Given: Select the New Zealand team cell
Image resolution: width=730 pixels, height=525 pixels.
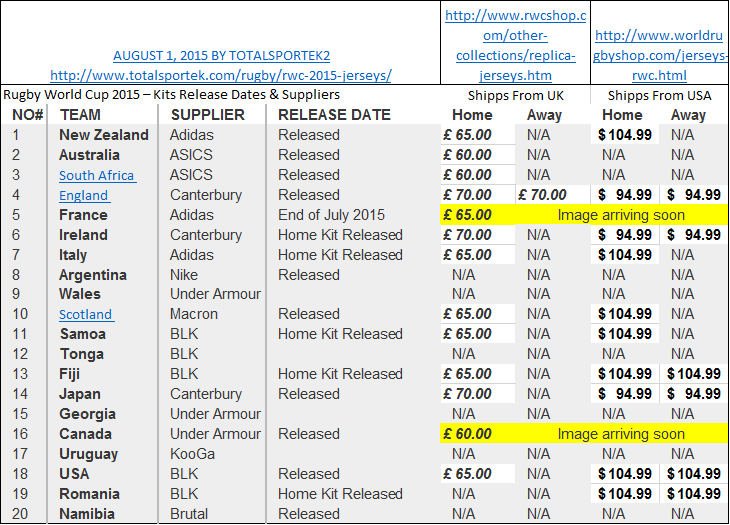Looking at the screenshot, I should 103,135.
